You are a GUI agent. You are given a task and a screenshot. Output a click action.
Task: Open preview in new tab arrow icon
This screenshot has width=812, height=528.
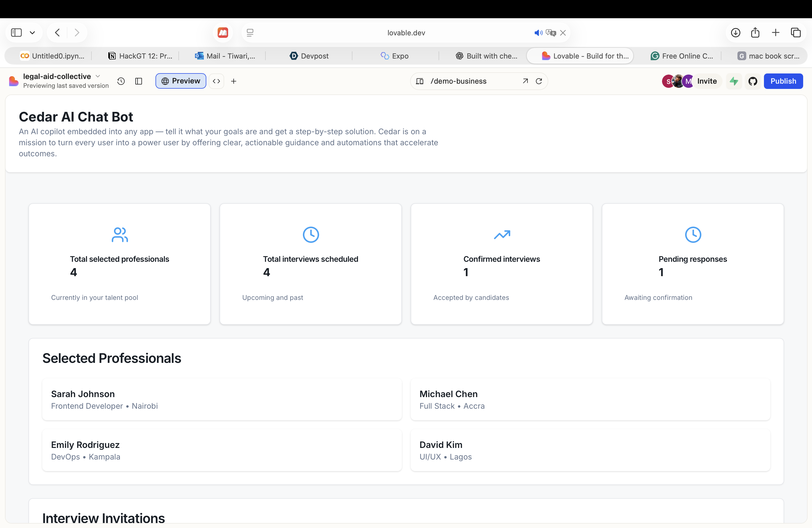pyautogui.click(x=525, y=81)
